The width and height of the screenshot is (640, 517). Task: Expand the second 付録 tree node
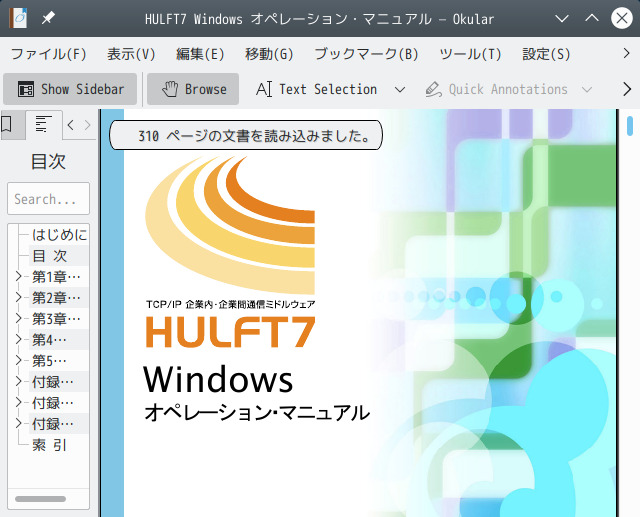(x=18, y=402)
